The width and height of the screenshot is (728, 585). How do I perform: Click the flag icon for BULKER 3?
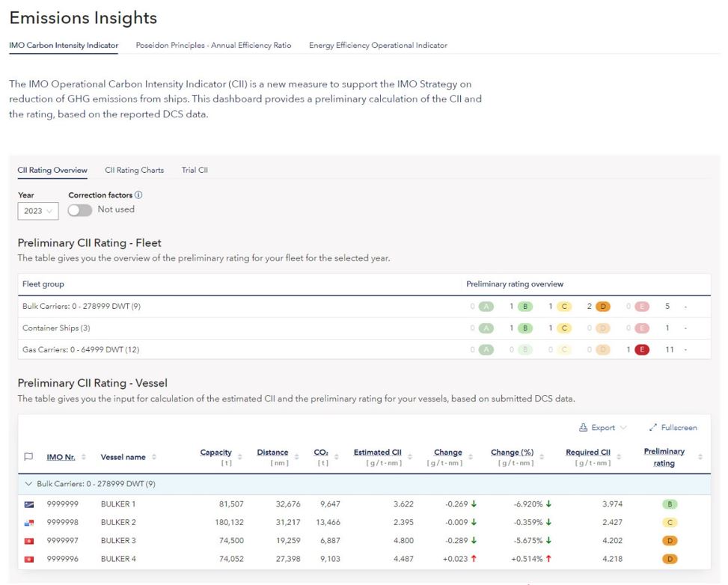pos(28,541)
